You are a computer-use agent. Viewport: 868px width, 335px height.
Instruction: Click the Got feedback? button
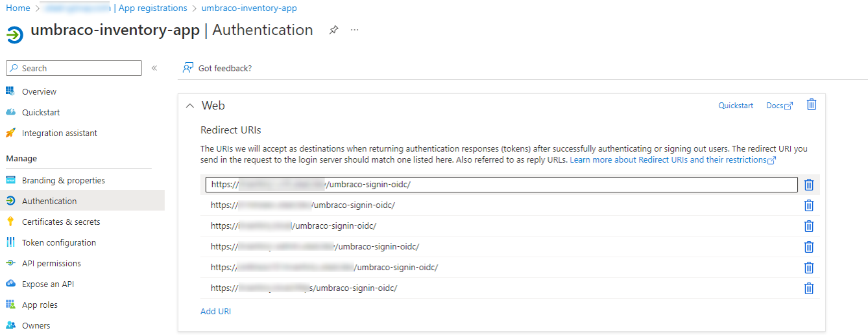click(x=217, y=68)
